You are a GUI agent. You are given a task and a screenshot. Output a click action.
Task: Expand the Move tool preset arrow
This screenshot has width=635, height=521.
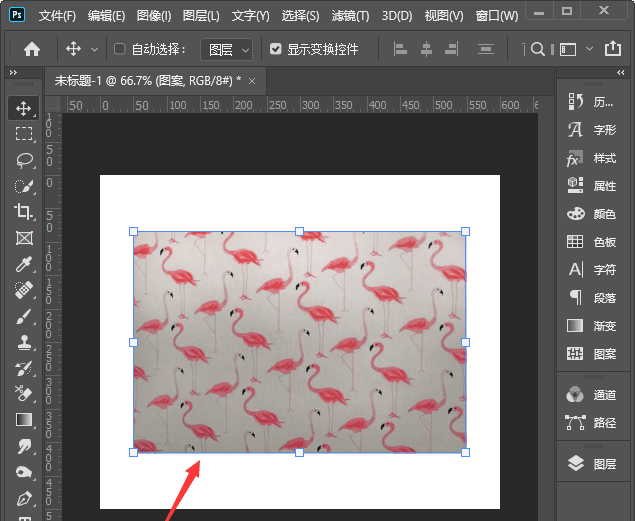pos(95,49)
